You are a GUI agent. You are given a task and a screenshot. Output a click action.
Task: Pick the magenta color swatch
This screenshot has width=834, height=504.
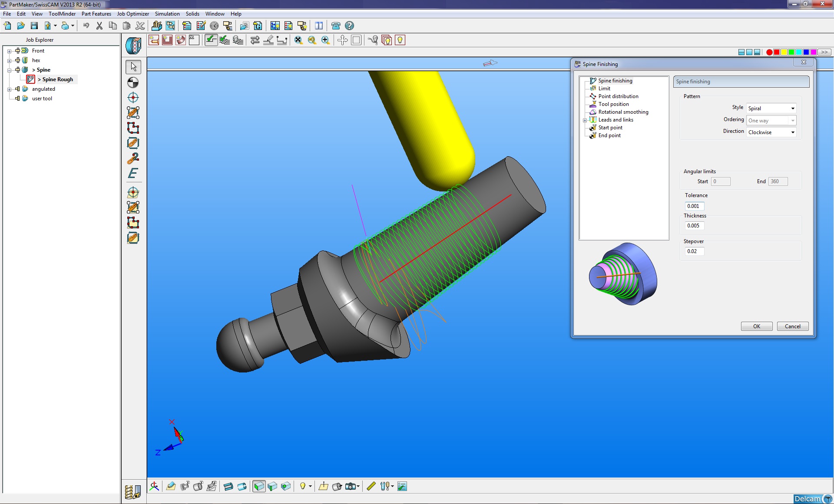[814, 52]
